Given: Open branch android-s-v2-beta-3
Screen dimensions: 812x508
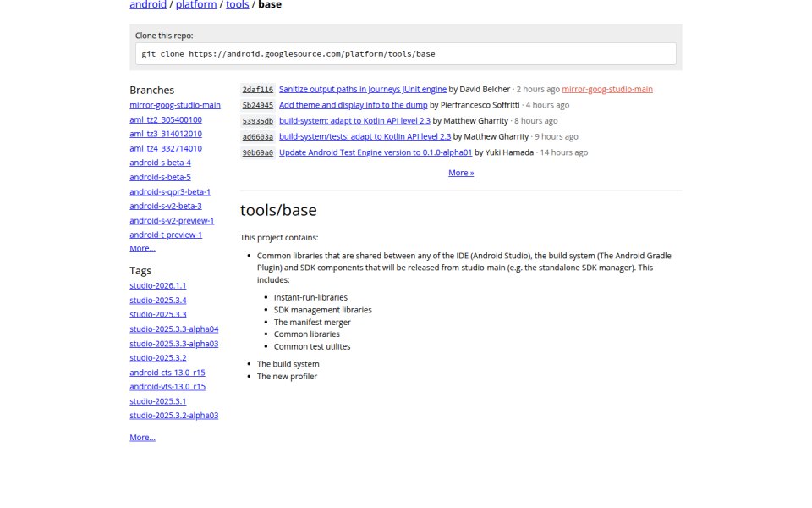Looking at the screenshot, I should tap(166, 206).
